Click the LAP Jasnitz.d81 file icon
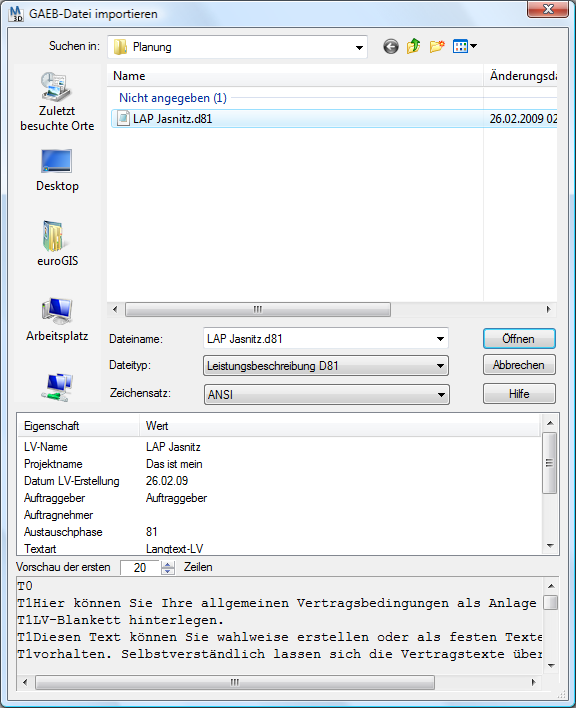 point(123,119)
